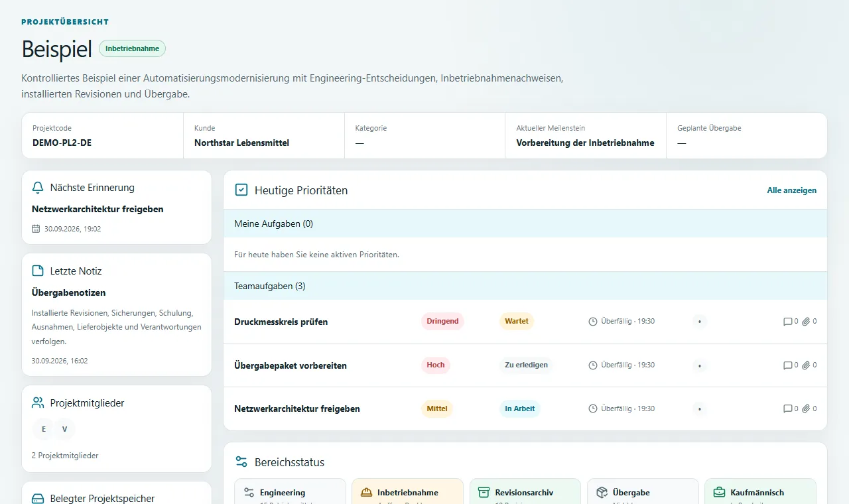Click the note timestamp 30.09.2026, 16:02

(x=60, y=361)
